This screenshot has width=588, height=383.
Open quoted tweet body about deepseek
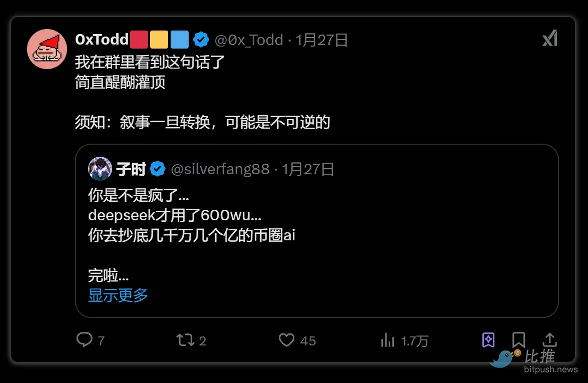point(192,235)
